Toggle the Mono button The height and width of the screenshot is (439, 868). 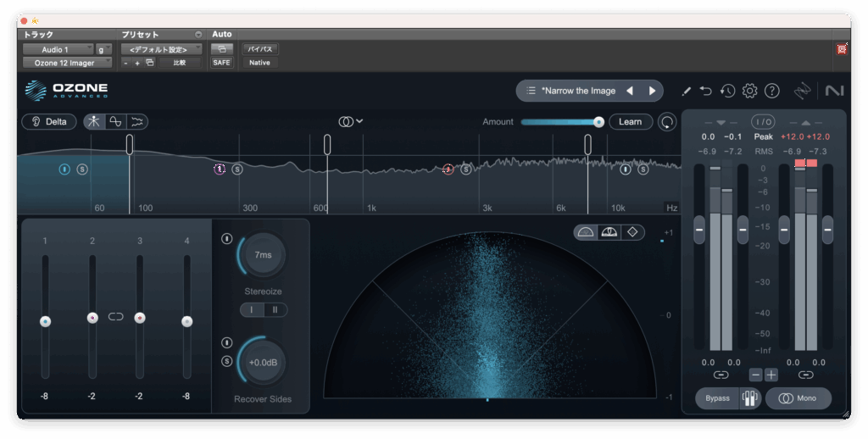coord(798,398)
